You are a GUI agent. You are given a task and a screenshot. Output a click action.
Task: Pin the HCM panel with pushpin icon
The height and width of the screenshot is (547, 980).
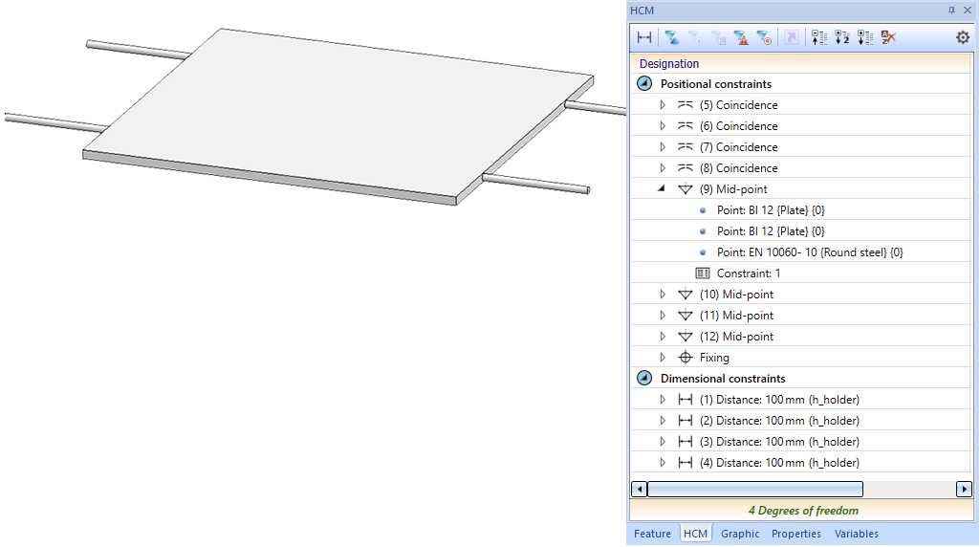coord(952,10)
